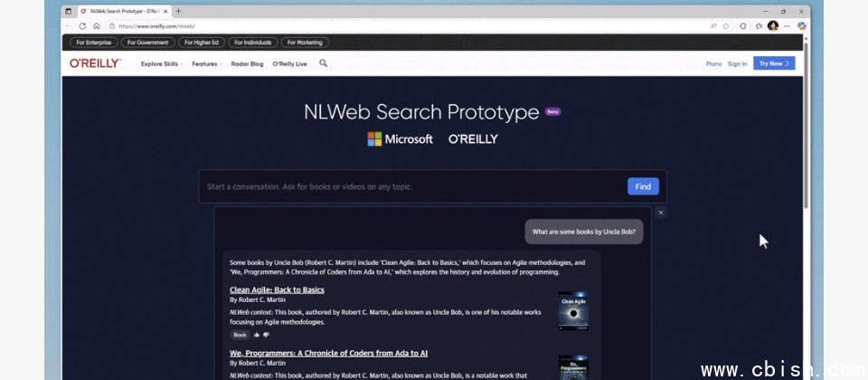
Task: Click the O'Reilly logo in navbar
Action: click(x=95, y=63)
